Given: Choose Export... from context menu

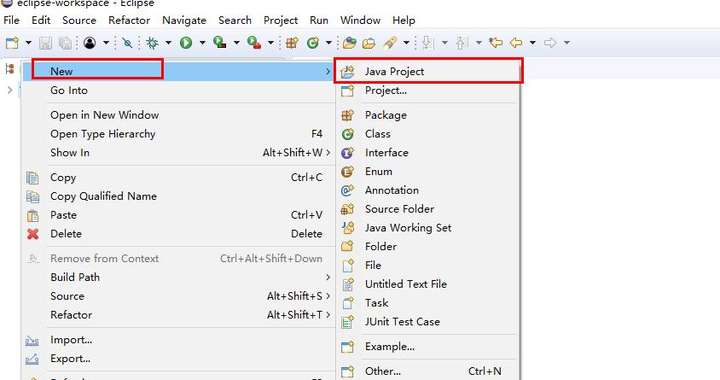Looking at the screenshot, I should pyautogui.click(x=178, y=358).
